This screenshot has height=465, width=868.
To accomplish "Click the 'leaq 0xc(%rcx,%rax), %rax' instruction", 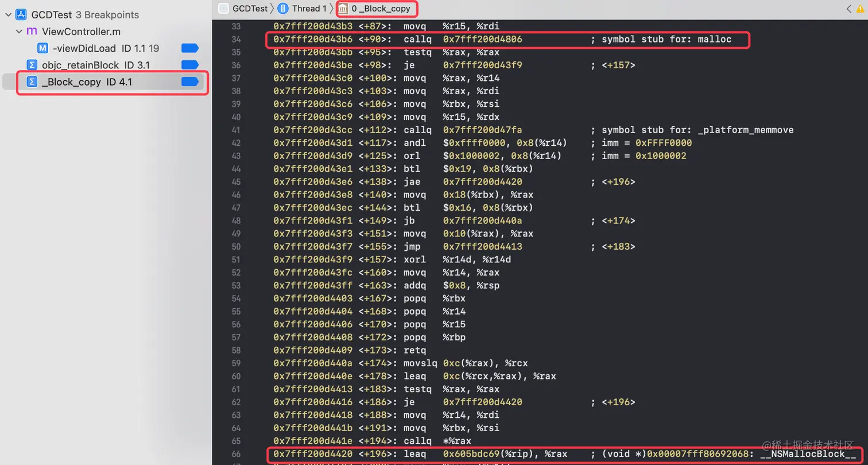I will click(479, 376).
